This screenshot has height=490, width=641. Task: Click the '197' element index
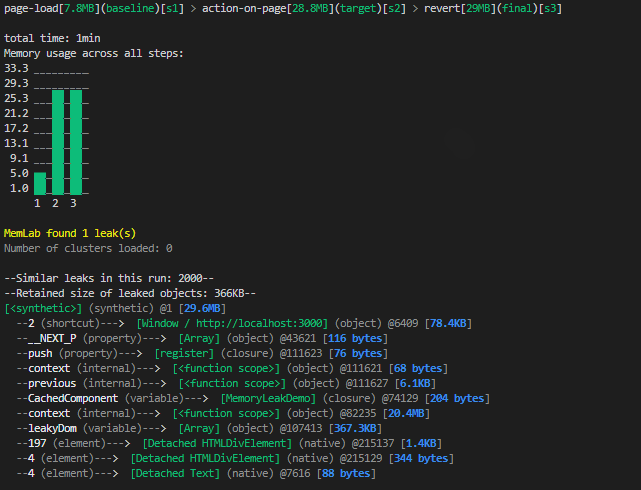coord(37,443)
